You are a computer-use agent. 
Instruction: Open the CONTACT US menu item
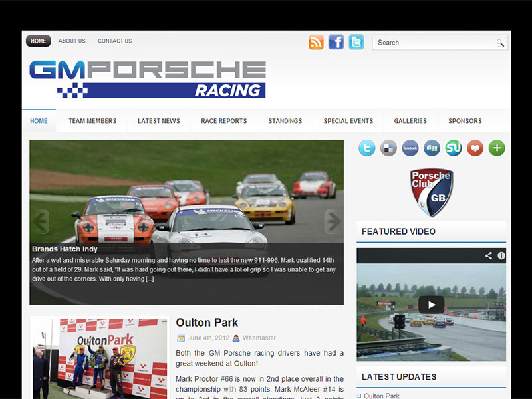pyautogui.click(x=114, y=41)
